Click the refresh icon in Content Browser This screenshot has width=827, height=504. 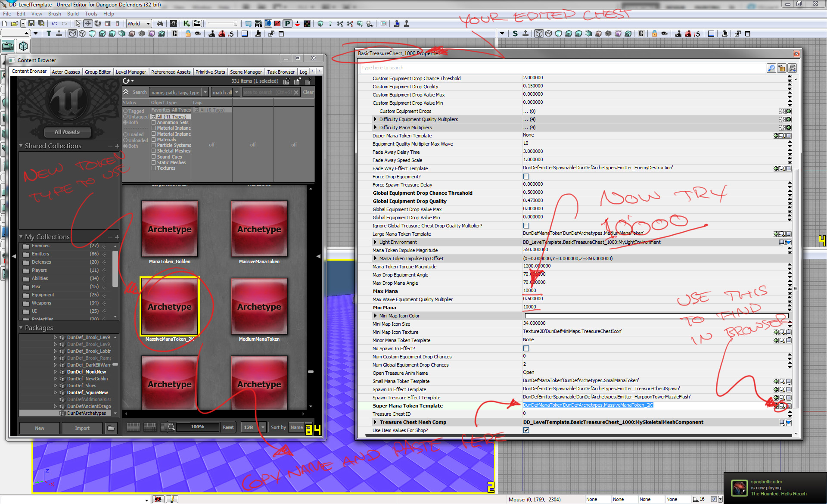[126, 81]
